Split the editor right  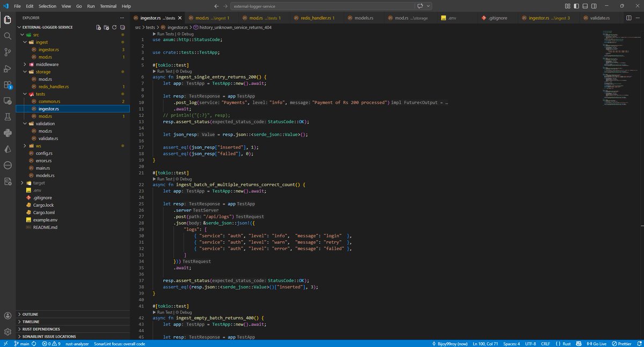coord(628,18)
